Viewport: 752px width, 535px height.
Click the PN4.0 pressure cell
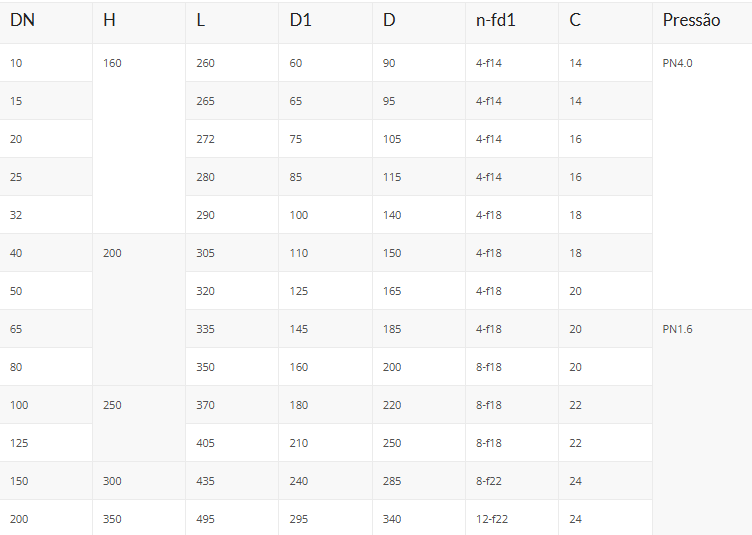coord(677,63)
